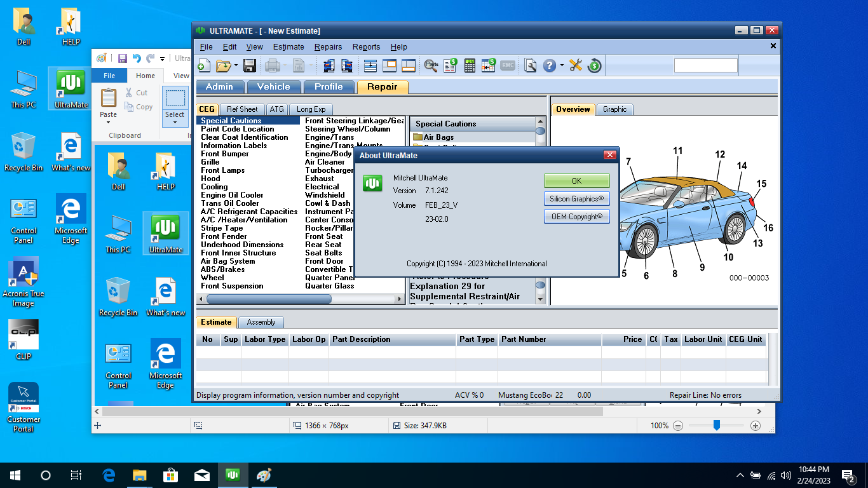This screenshot has height=488, width=868.
Task: Click the Save icon in Paint's title bar
Action: click(x=123, y=58)
